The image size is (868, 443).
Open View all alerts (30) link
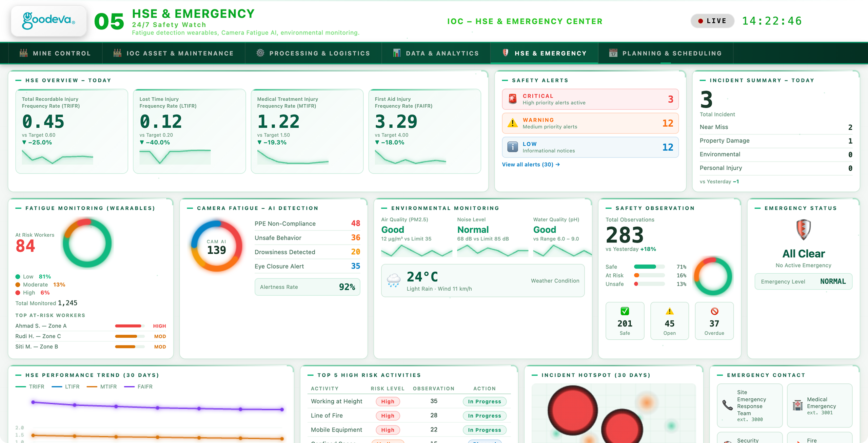coord(531,164)
